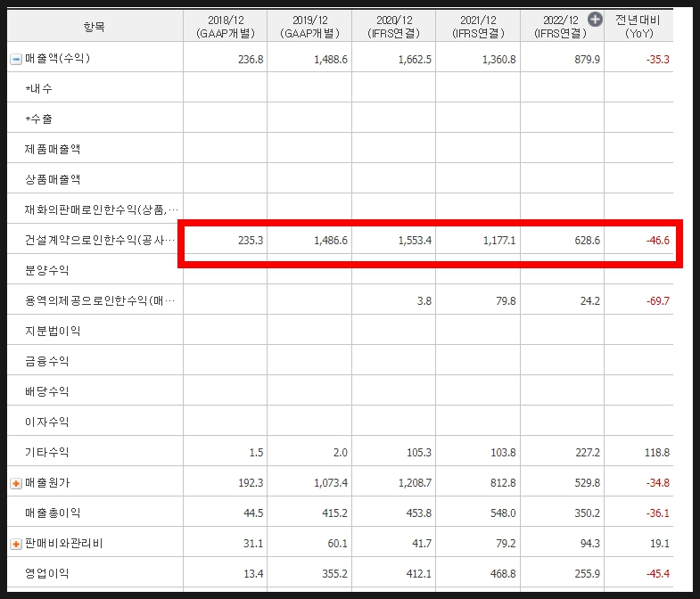This screenshot has height=599, width=700.
Task: Click the 영업이익 row label
Action: [47, 573]
